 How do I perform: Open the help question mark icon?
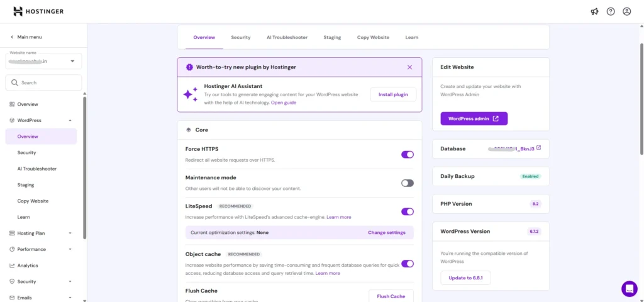point(611,11)
